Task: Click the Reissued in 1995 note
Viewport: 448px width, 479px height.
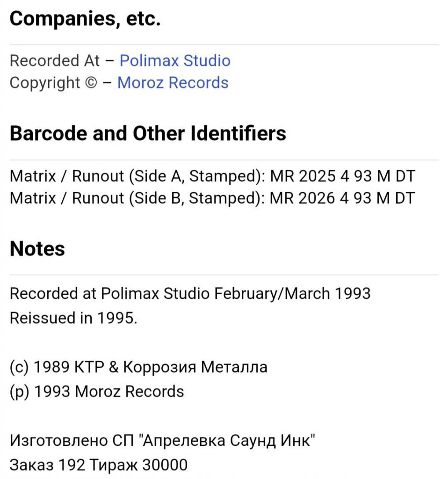Action: pos(73,318)
